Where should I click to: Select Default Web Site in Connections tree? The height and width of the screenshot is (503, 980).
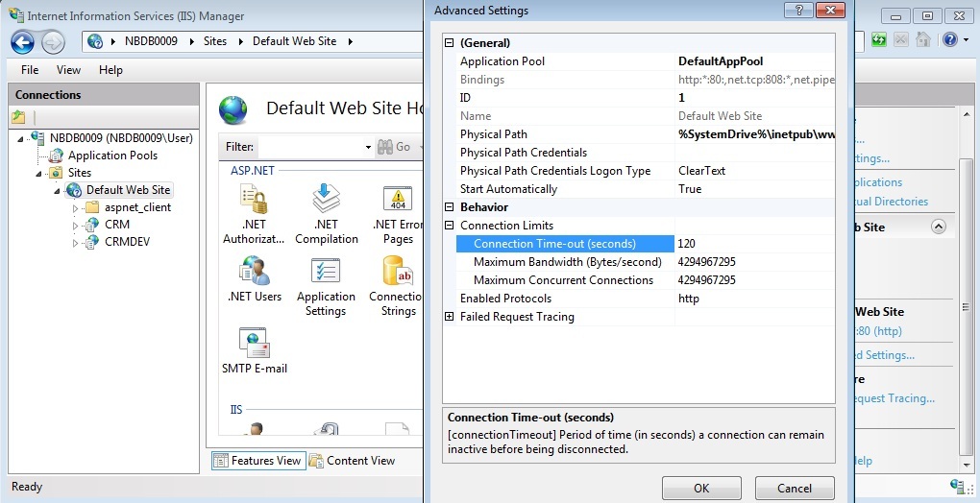128,190
